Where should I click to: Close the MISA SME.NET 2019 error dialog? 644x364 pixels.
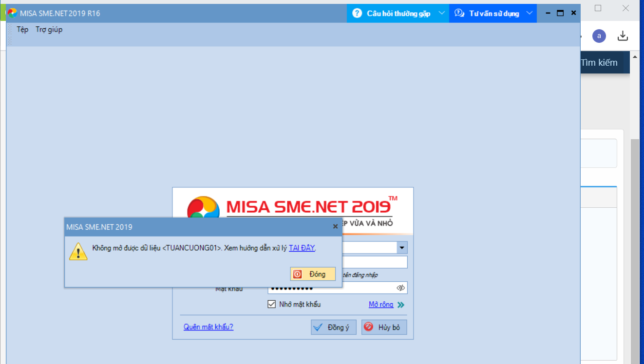pos(335,226)
